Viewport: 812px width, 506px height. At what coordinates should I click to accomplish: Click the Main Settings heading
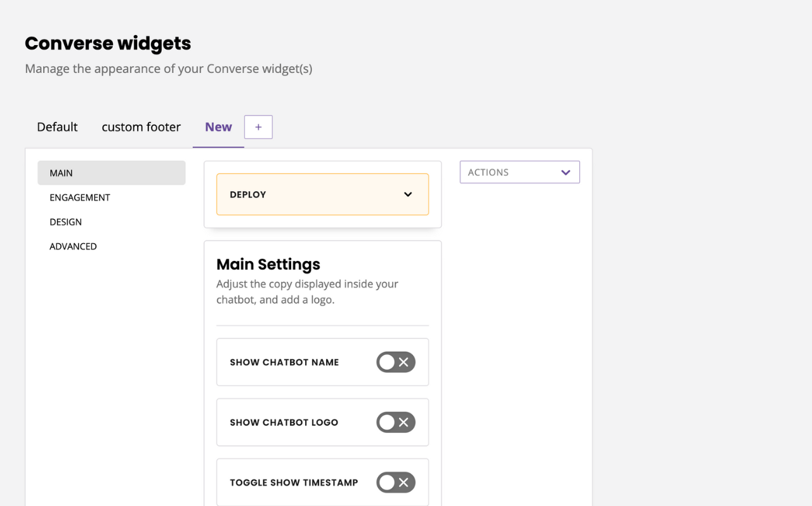coord(268,264)
